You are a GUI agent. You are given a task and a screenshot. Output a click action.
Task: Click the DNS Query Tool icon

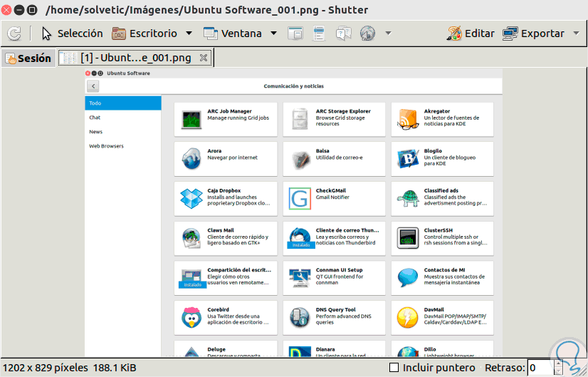300,318
